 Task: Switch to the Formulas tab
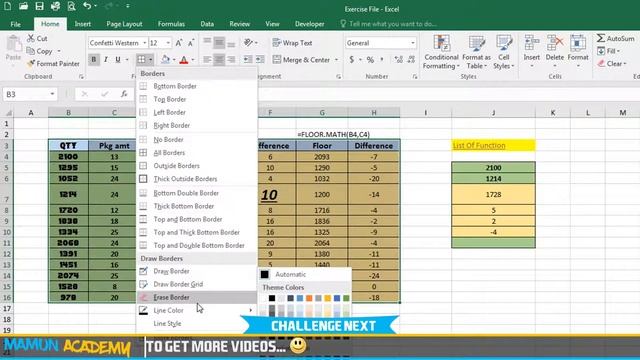click(x=171, y=24)
